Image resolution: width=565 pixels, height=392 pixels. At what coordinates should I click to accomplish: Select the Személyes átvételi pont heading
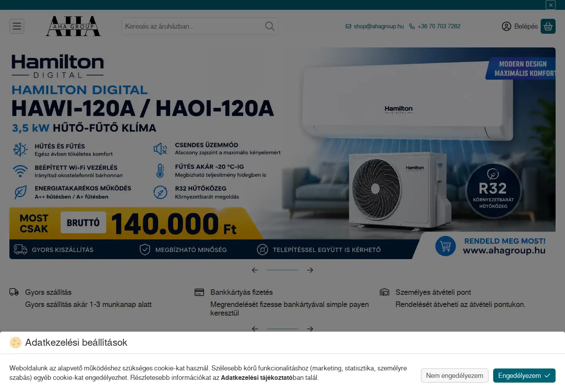pos(433,292)
